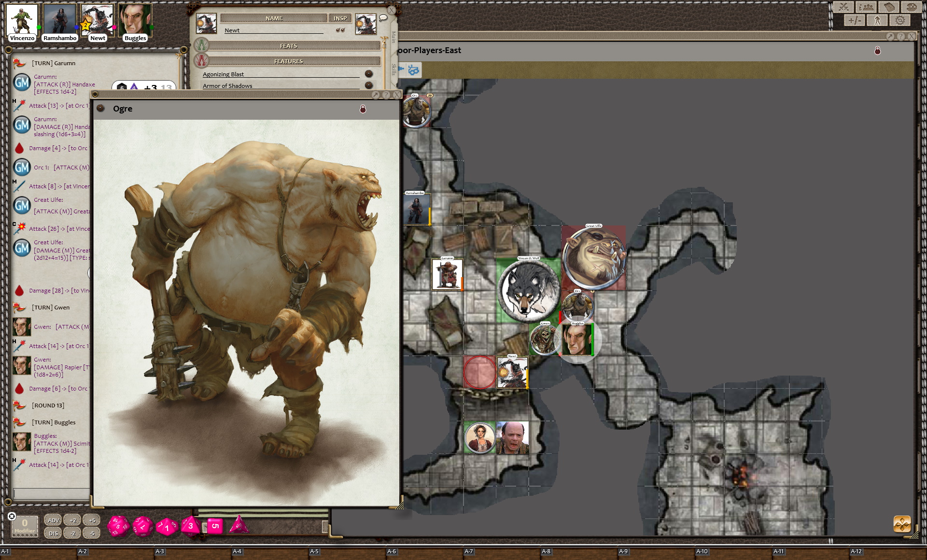Viewport: 927px width, 560px height.
Task: Click the Newt name field
Action: [x=274, y=30]
